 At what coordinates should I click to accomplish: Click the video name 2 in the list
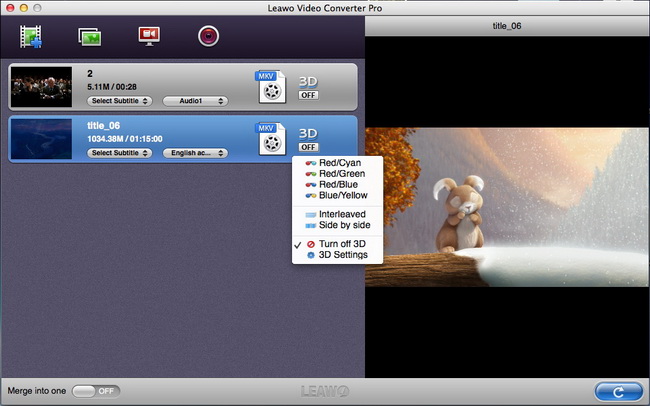90,74
